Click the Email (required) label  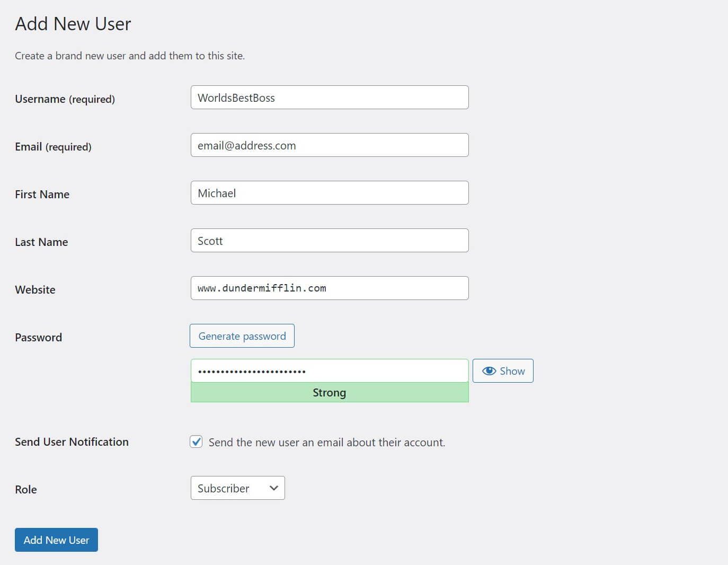pyautogui.click(x=52, y=146)
